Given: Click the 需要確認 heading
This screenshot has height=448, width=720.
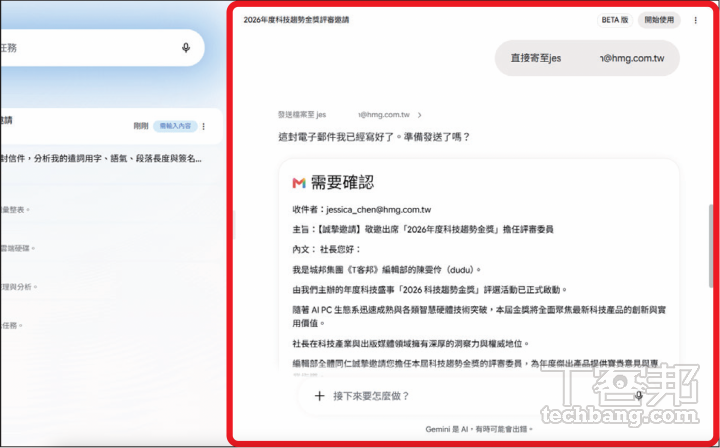Looking at the screenshot, I should pyautogui.click(x=343, y=183).
